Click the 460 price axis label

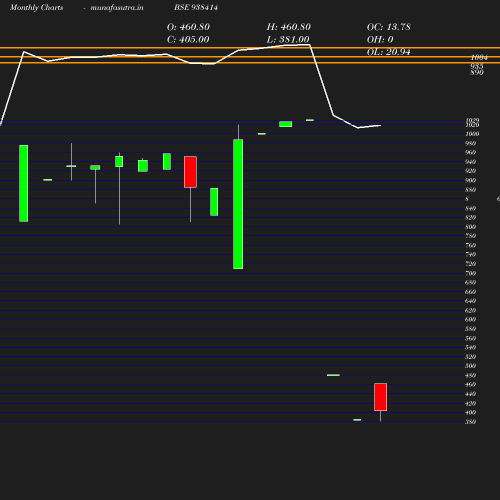pyautogui.click(x=470, y=384)
